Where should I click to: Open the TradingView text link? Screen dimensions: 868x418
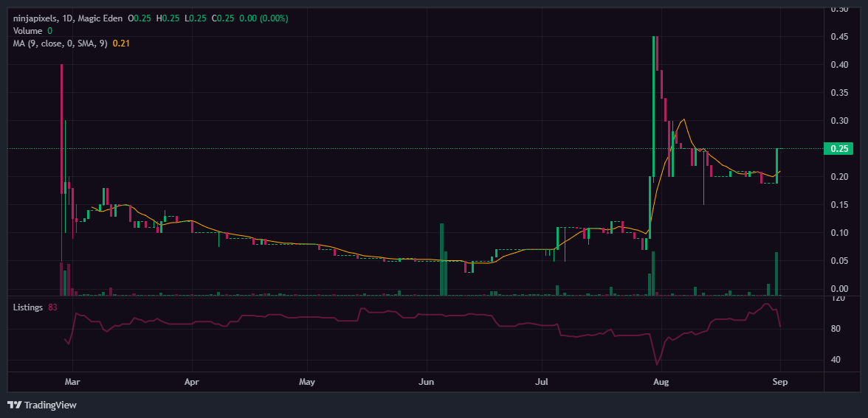(50, 405)
